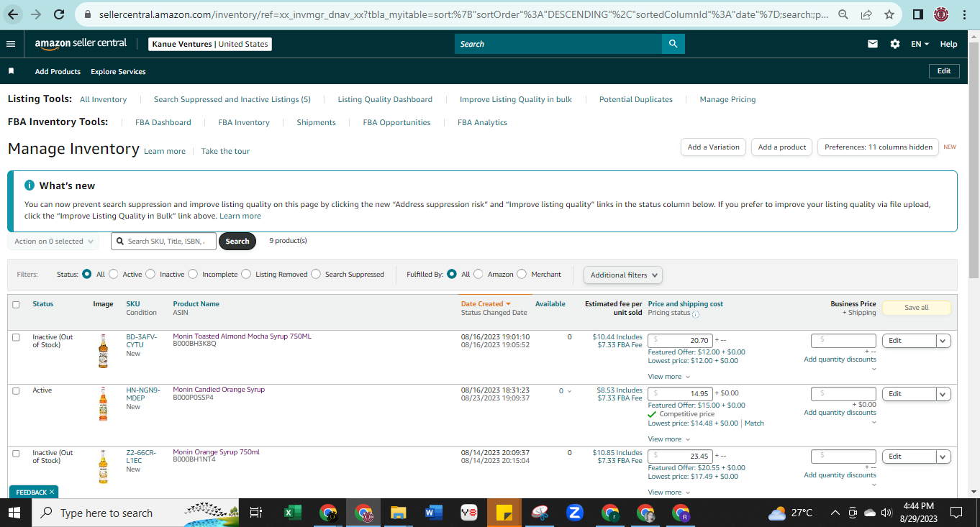Bookmark this page with the star icon
Screen dimensions: 980x527
(889, 14)
